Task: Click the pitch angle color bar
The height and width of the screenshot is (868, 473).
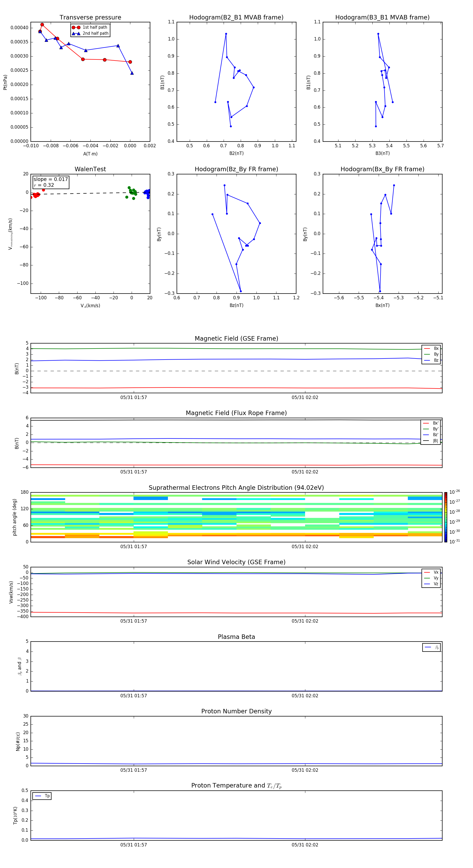Action: point(446,517)
